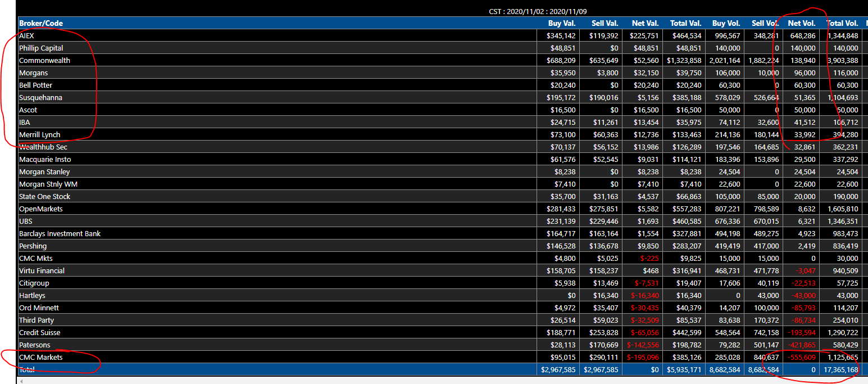Click Barclays Investment Bank net value $1,554
The height and width of the screenshot is (384, 868).
point(647,233)
